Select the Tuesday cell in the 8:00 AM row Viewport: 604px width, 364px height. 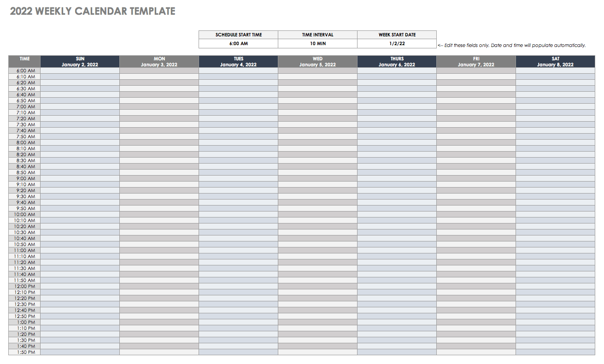(239, 142)
